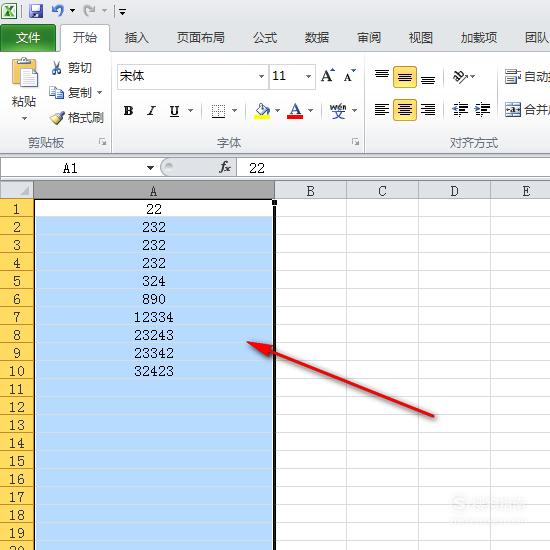Select the Format Painter (格式刷) brush
The image size is (550, 550).
coord(77,118)
